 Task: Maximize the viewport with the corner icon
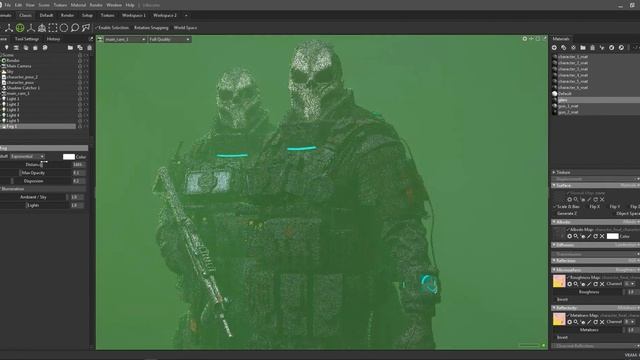pos(544,39)
